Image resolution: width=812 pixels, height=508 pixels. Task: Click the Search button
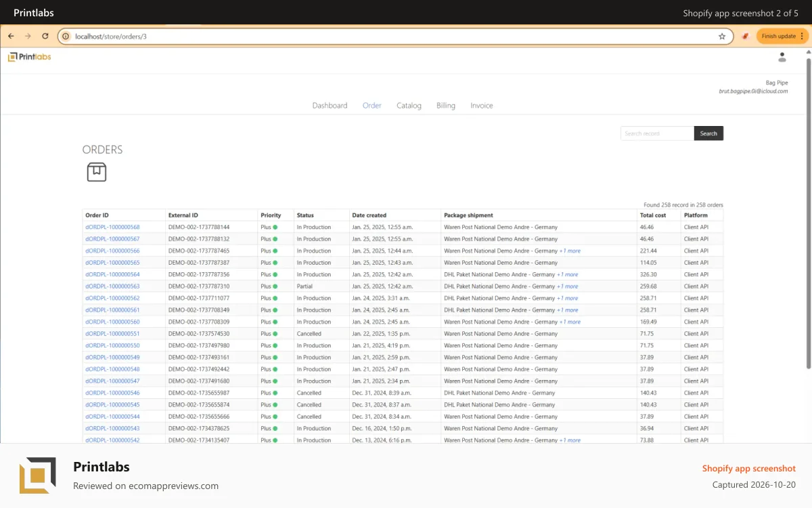coord(708,133)
